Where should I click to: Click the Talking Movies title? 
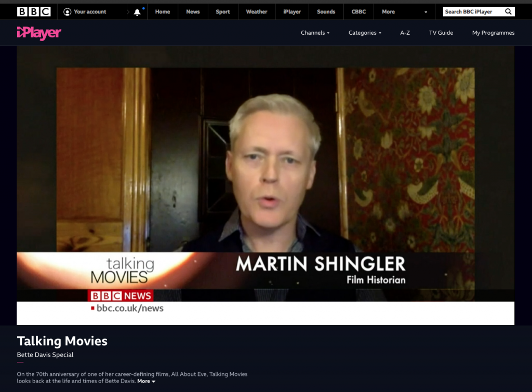[62, 341]
